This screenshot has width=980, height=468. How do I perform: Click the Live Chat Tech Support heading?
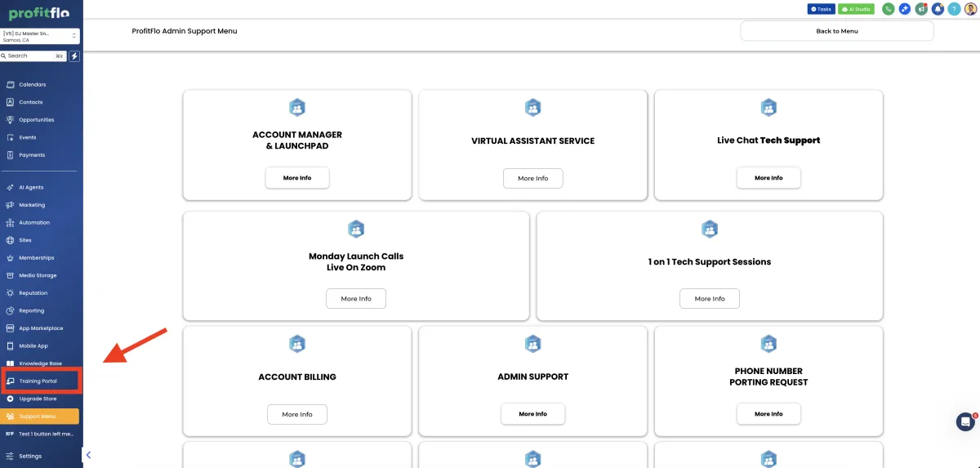[768, 140]
